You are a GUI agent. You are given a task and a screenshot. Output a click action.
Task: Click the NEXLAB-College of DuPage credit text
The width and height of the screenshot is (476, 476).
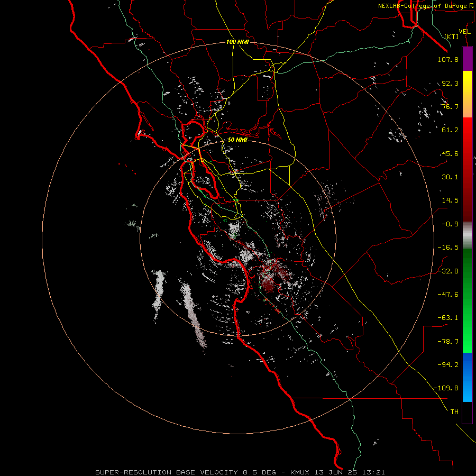point(425,6)
